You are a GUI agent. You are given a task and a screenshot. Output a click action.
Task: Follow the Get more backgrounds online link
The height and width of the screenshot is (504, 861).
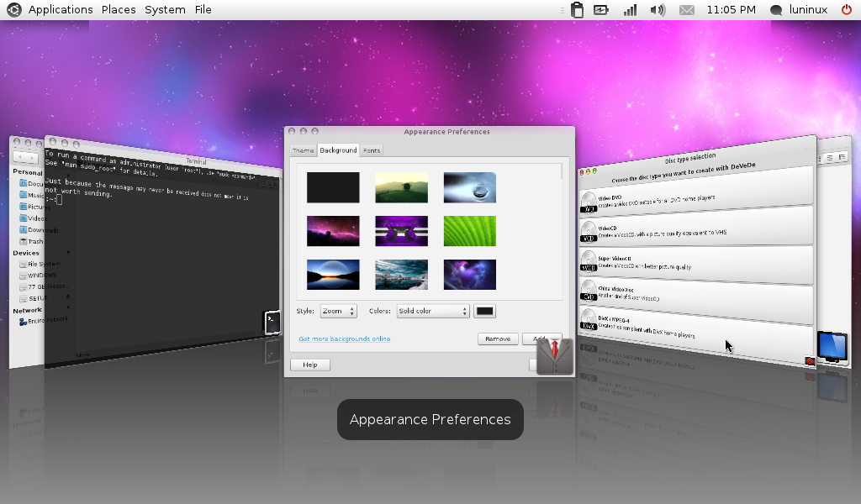[345, 339]
